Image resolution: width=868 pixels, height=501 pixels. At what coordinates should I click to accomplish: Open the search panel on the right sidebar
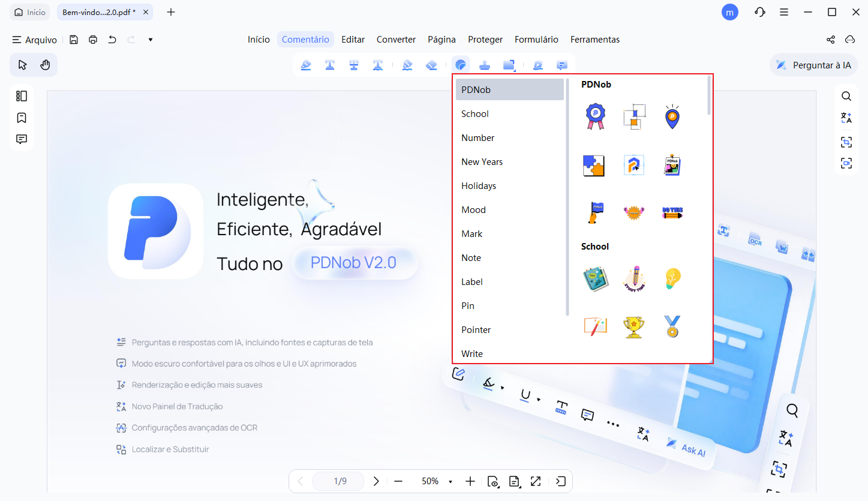(x=846, y=95)
